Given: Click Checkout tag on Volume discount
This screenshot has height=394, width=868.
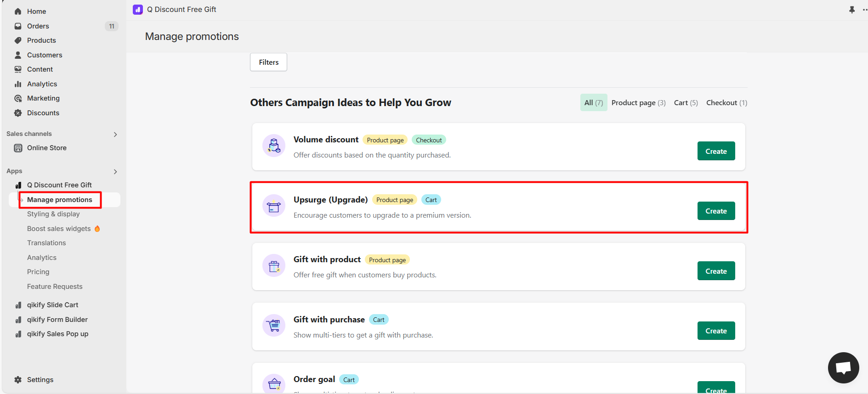Looking at the screenshot, I should tap(429, 140).
